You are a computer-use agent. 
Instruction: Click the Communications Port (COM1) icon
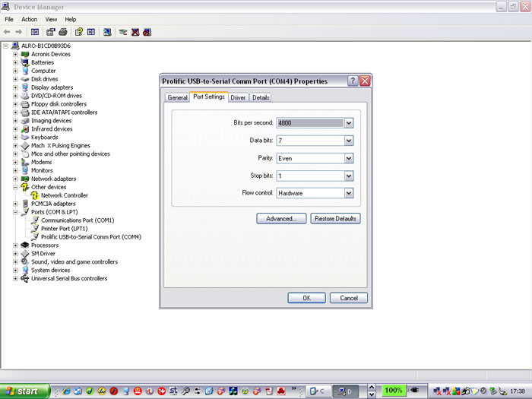(x=35, y=220)
